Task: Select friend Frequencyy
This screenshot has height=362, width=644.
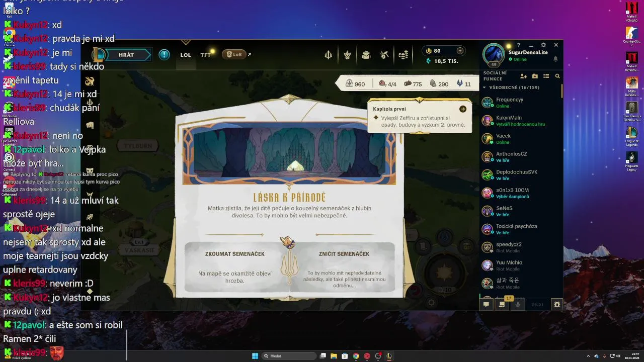Action: pyautogui.click(x=520, y=103)
